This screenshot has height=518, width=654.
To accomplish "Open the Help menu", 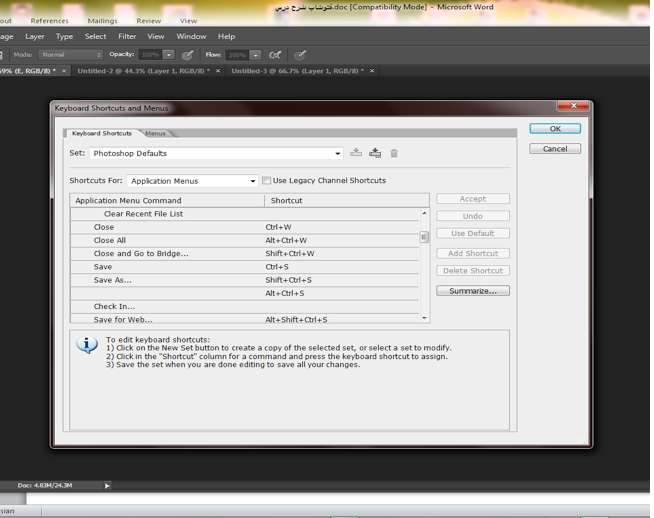I will click(226, 37).
